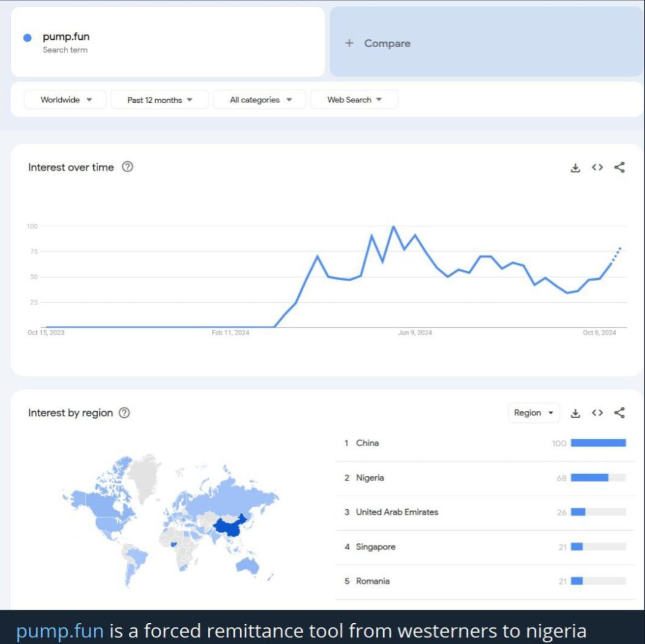The width and height of the screenshot is (645, 644).
Task: Open help for Interest over time
Action: [128, 167]
